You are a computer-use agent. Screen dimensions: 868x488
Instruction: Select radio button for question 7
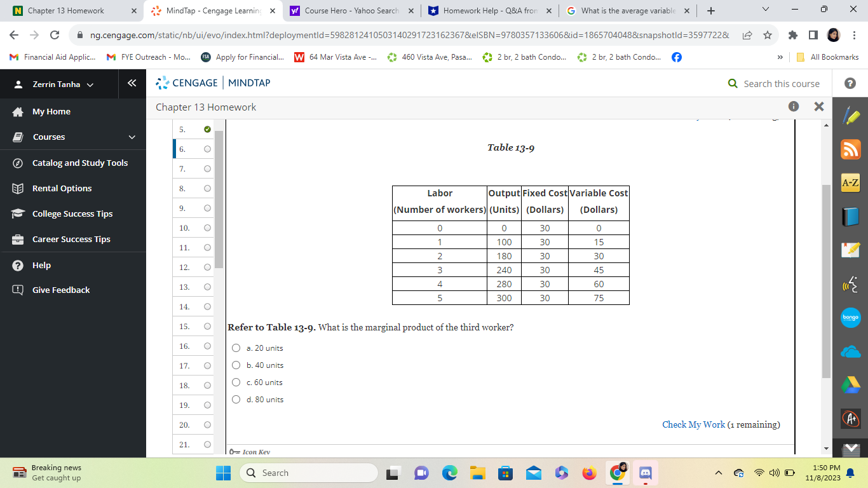click(208, 168)
